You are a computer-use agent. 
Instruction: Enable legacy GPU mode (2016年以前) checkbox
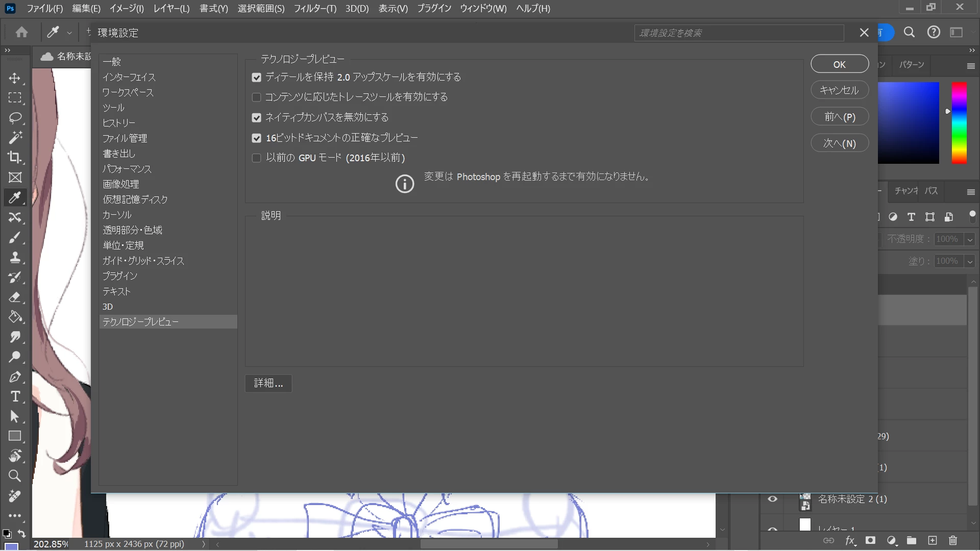click(x=257, y=158)
